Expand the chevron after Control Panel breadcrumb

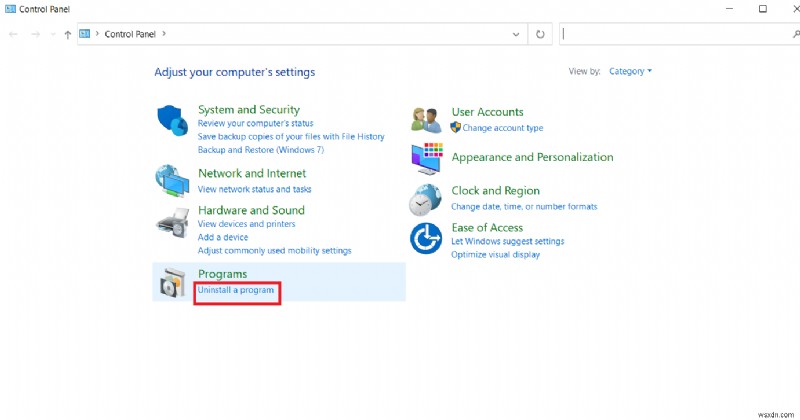(164, 34)
